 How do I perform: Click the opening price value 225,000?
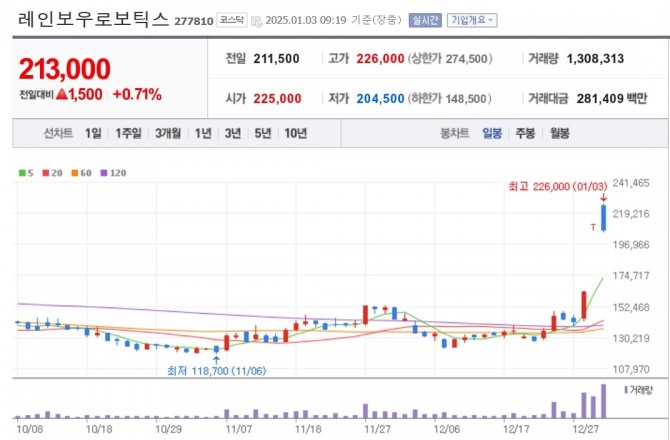277,99
